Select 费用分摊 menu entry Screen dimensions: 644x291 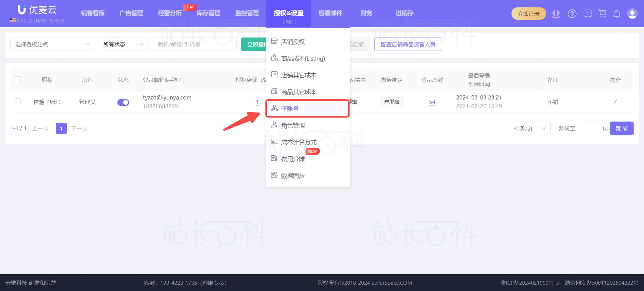click(x=308, y=159)
